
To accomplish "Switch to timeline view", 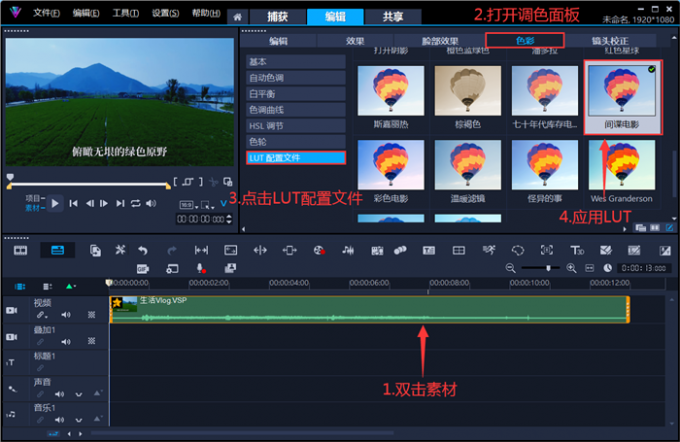I will 57,250.
